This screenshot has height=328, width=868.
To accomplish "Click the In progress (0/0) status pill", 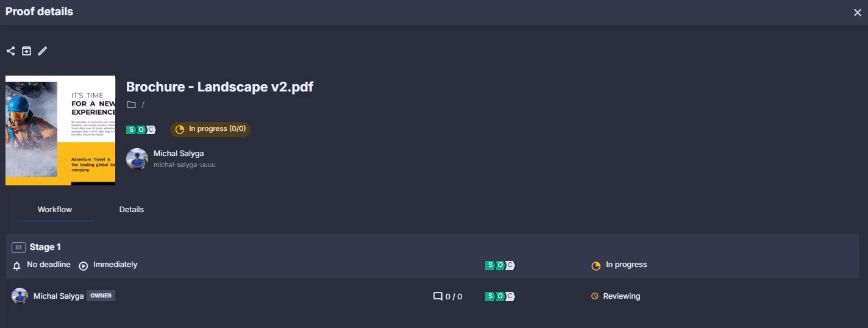I will click(x=210, y=129).
